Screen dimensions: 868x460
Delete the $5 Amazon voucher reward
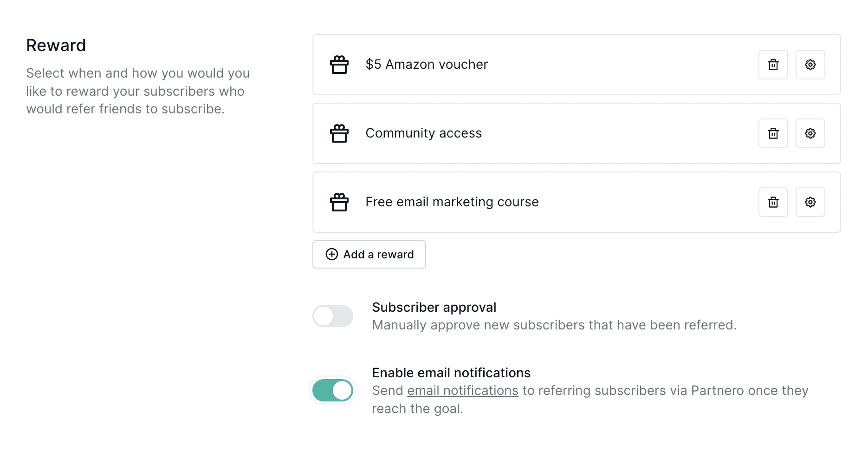pyautogui.click(x=773, y=65)
